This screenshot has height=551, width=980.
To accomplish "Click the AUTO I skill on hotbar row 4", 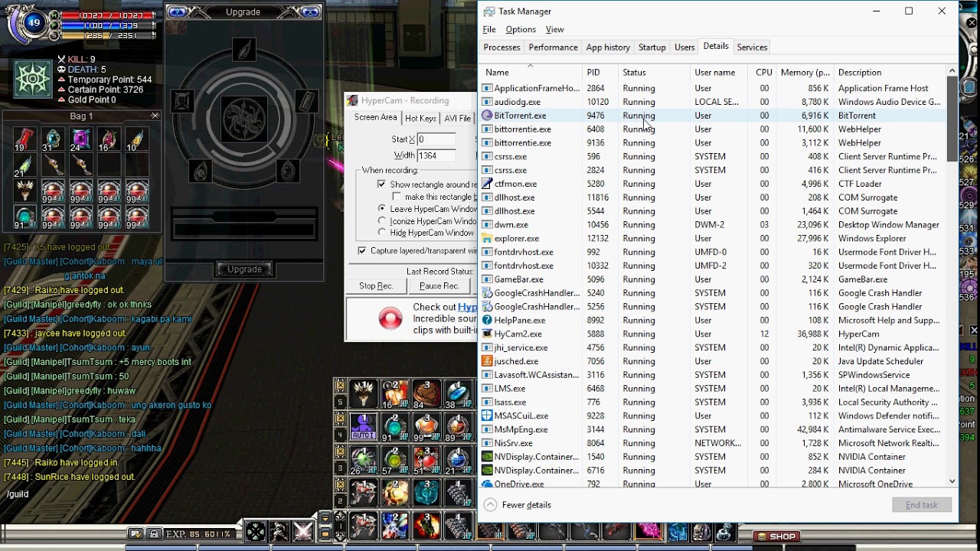I will pyautogui.click(x=364, y=426).
